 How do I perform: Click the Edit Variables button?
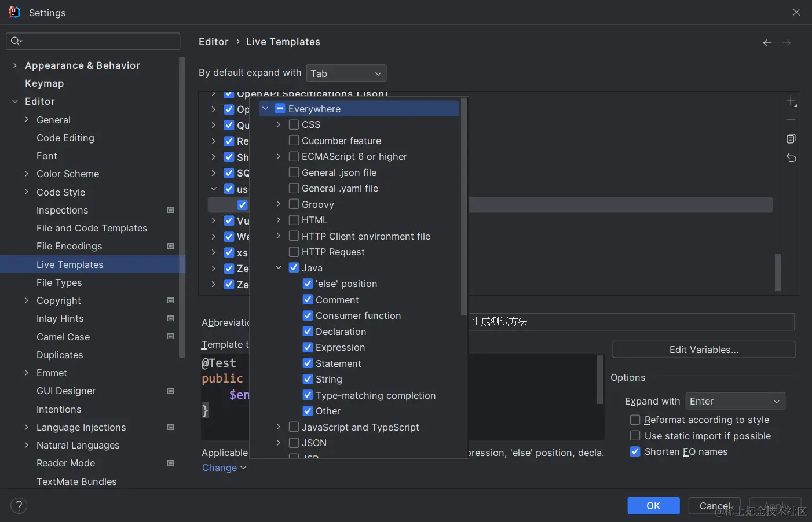pos(704,350)
